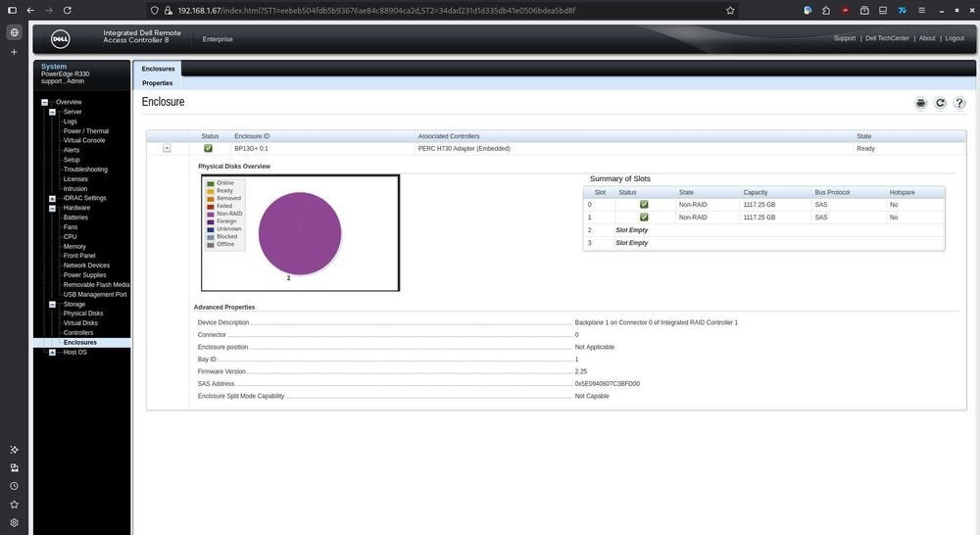Open Logs in the navigation tree
Image resolution: width=980 pixels, height=535 pixels.
pos(70,122)
